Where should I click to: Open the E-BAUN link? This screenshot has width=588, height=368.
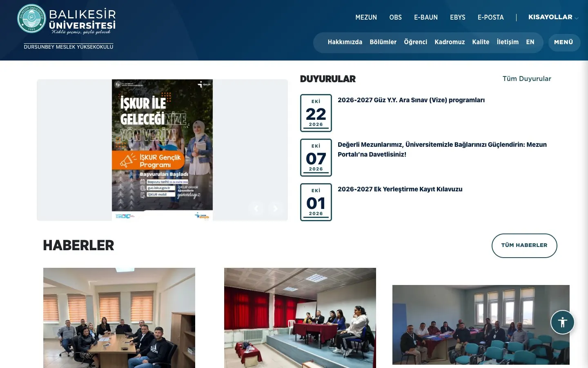pos(426,18)
